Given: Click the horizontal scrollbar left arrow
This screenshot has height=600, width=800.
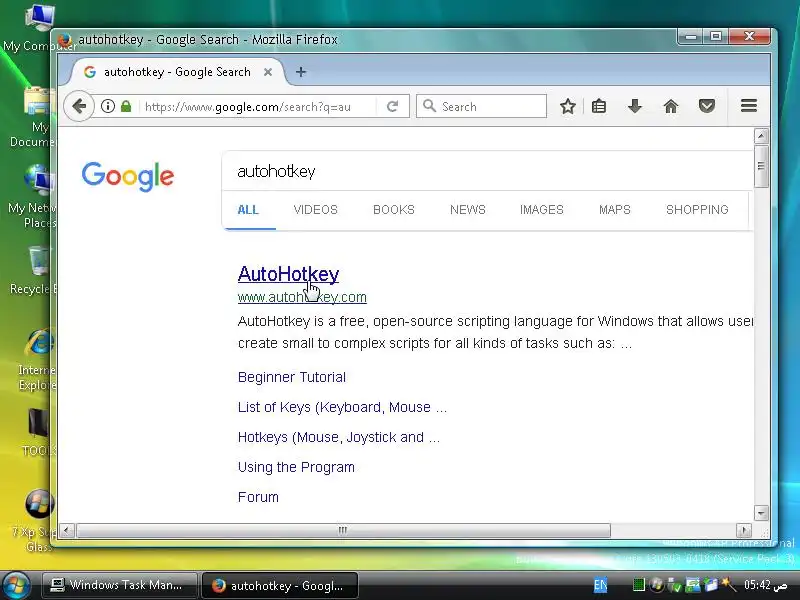Looking at the screenshot, I should coord(66,530).
